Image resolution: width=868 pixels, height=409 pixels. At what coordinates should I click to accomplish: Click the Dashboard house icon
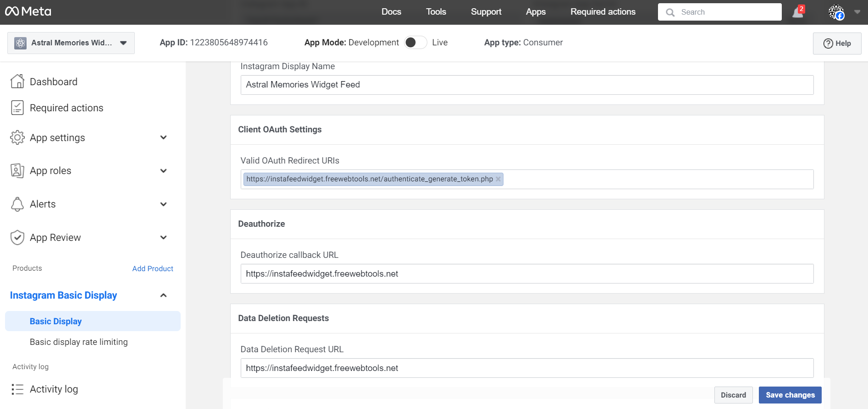(x=17, y=82)
